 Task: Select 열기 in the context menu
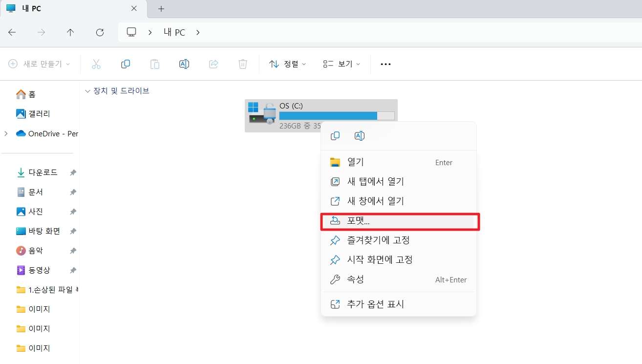point(399,162)
